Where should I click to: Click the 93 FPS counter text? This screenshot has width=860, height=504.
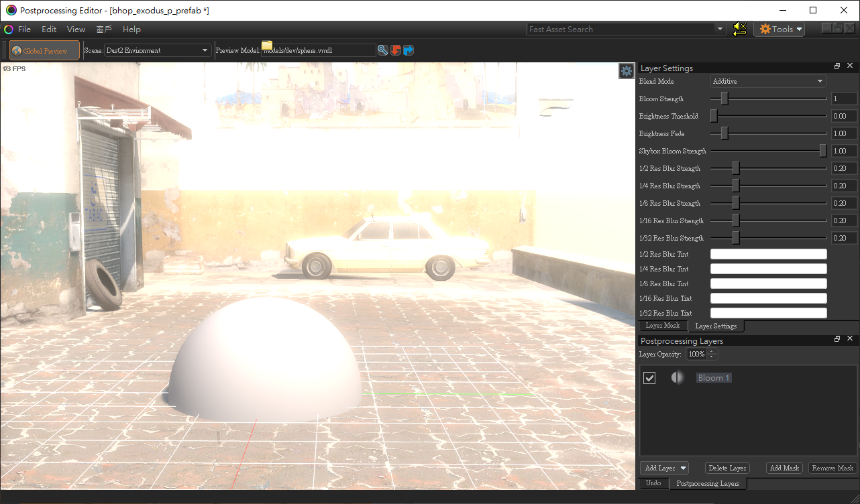click(14, 68)
